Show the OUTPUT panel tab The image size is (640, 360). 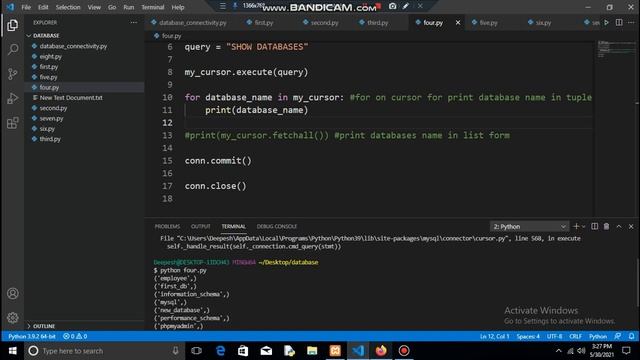(x=200, y=226)
